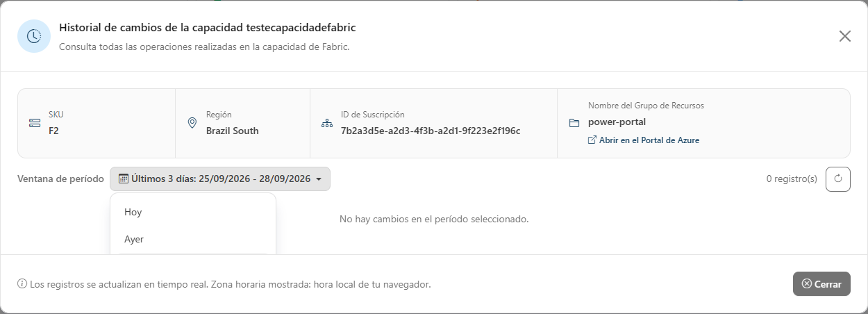
Task: Click the SKU server icon
Action: [35, 123]
